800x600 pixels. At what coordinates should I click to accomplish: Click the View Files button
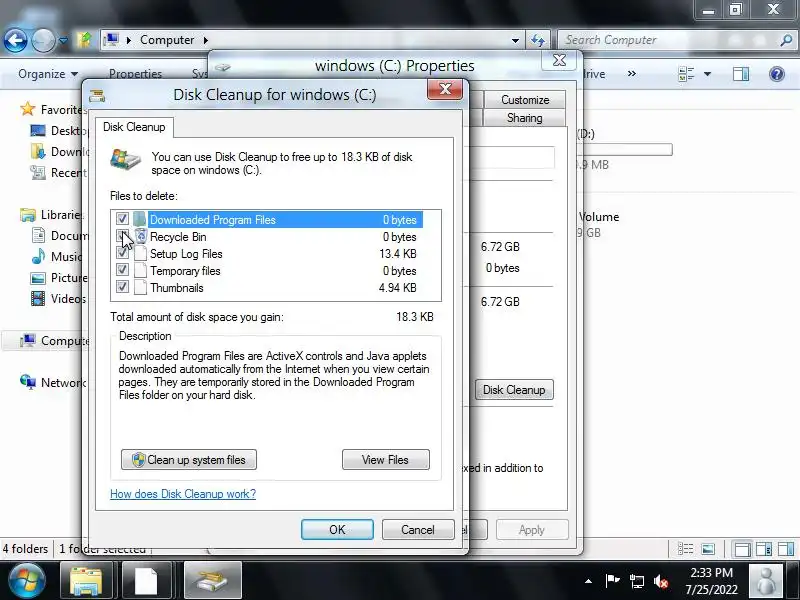point(386,460)
